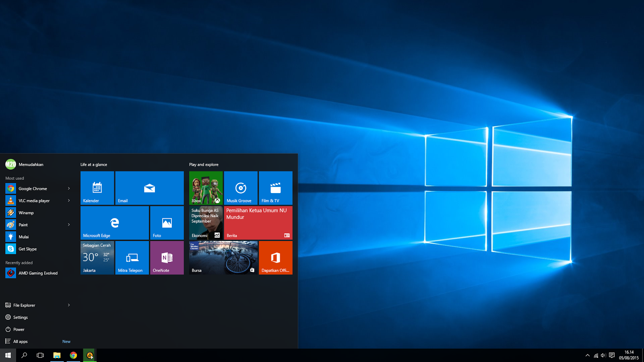Open the volume control icon

point(603,355)
